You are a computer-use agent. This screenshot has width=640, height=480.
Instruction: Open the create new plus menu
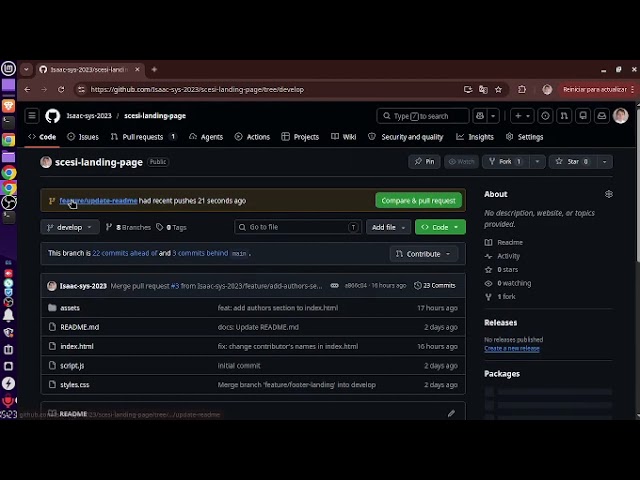point(522,116)
